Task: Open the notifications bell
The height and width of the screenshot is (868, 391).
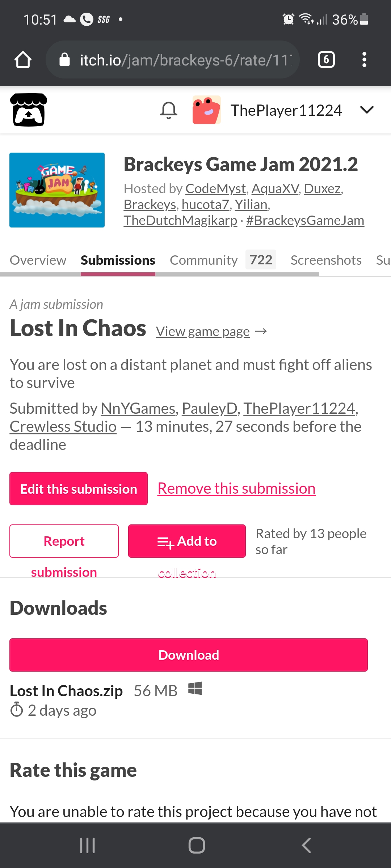Action: coord(169,110)
